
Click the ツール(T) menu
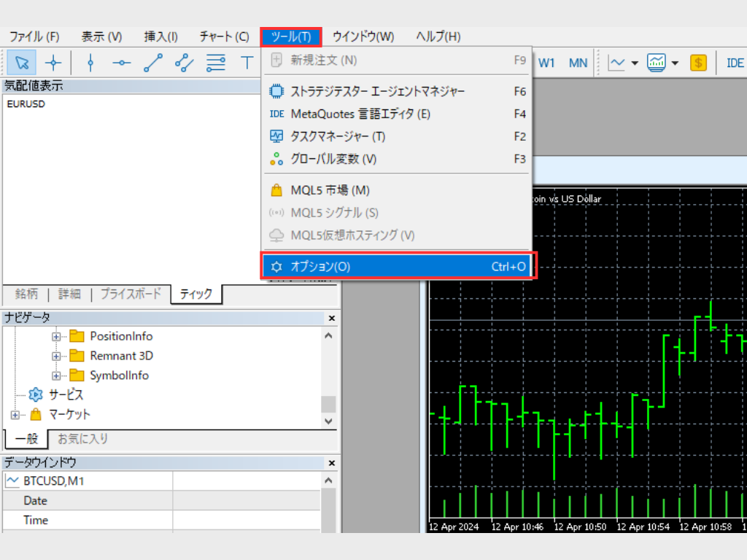pyautogui.click(x=291, y=36)
